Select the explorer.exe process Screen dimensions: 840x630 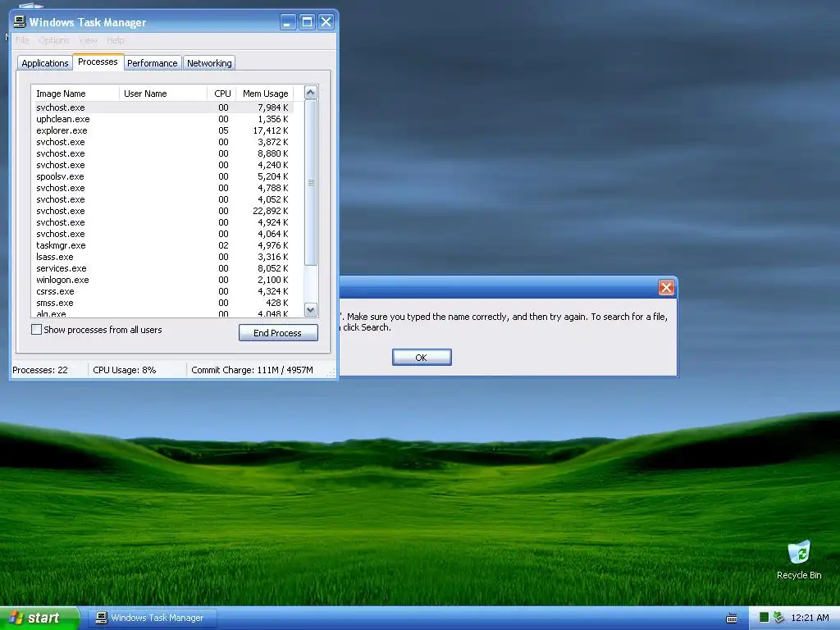pos(162,130)
